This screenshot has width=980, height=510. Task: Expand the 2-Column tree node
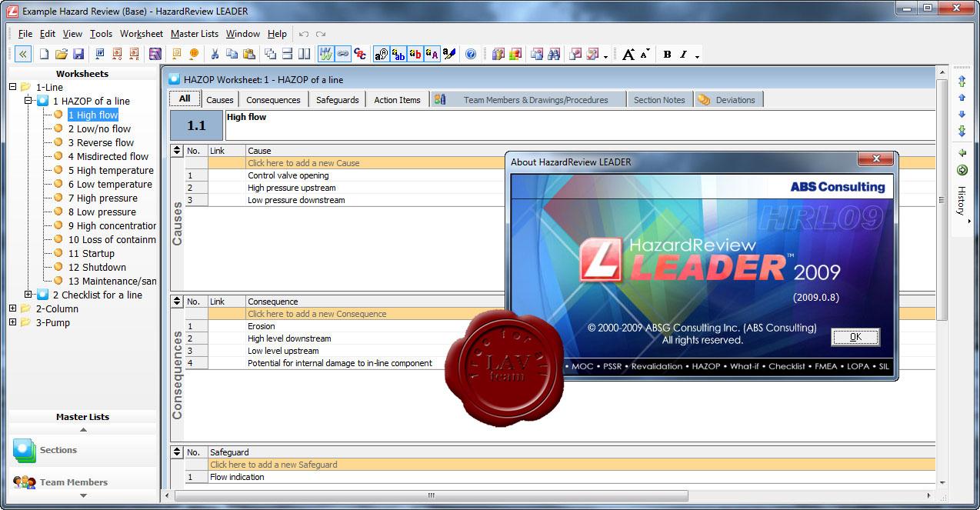point(13,308)
